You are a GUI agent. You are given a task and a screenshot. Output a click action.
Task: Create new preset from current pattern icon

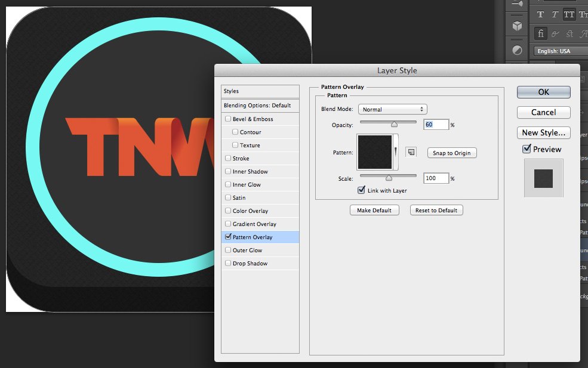pos(411,152)
